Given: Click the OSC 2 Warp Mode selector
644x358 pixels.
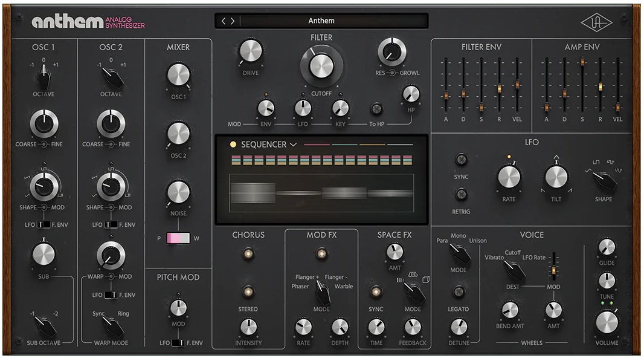Looking at the screenshot, I should click(112, 326).
